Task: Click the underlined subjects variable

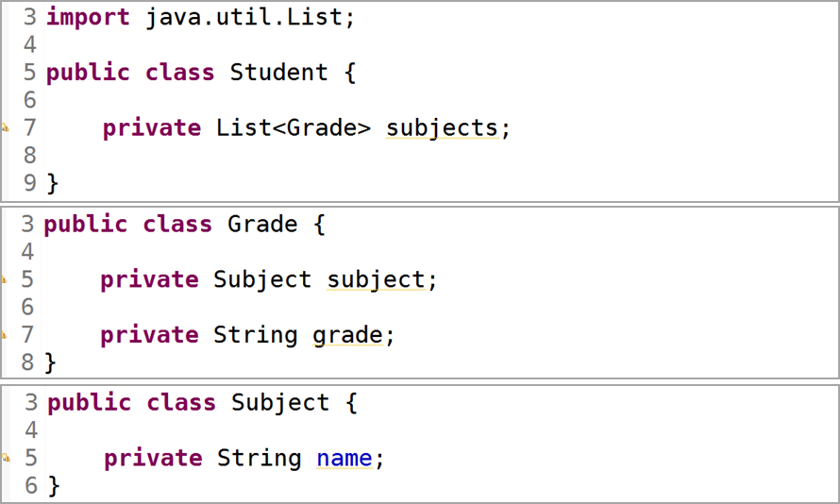Action: (x=442, y=129)
